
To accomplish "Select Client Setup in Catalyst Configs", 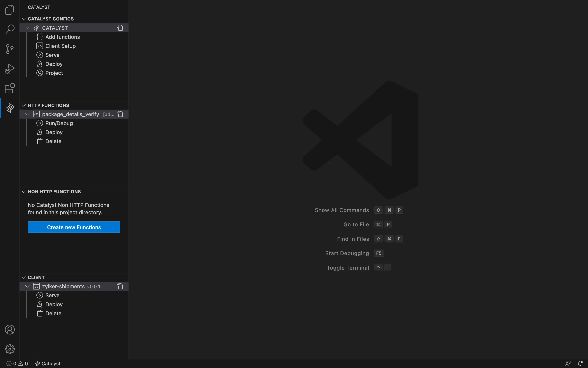I will pyautogui.click(x=74, y=46).
